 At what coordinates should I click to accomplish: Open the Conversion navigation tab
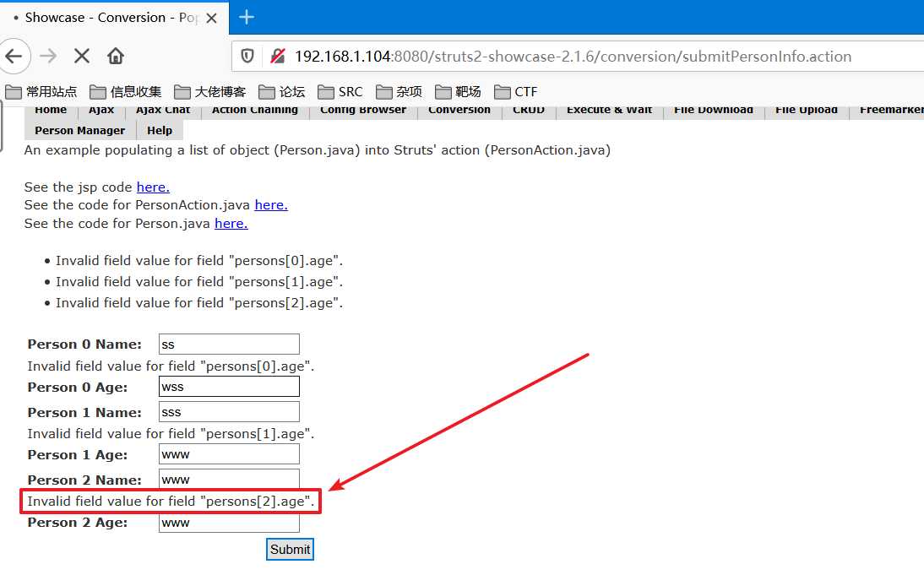point(459,110)
